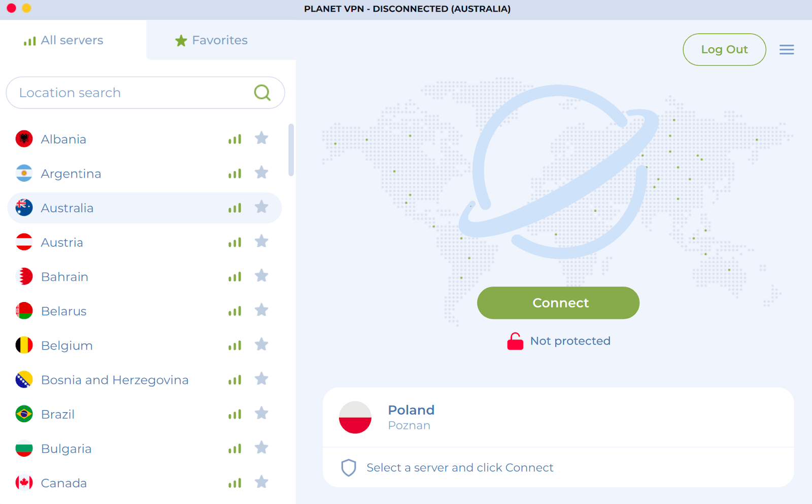Focus the Location search field
Viewport: 812px width, 504px height.
[x=145, y=92]
